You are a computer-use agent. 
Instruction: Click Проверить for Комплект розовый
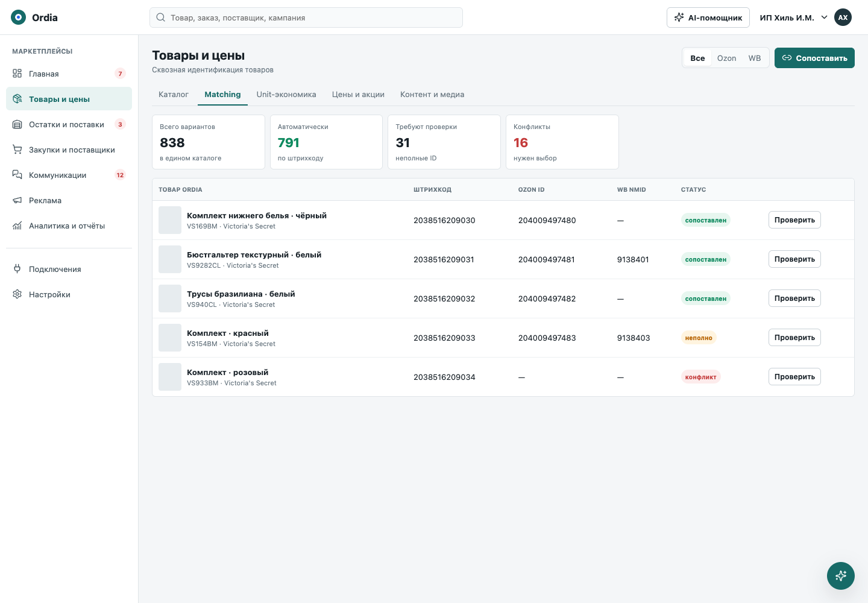[x=794, y=377]
